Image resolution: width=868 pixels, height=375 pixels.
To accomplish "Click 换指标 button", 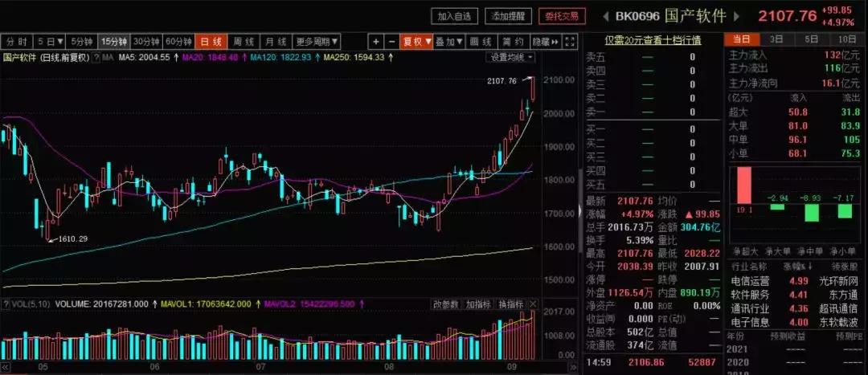I will pos(510,304).
